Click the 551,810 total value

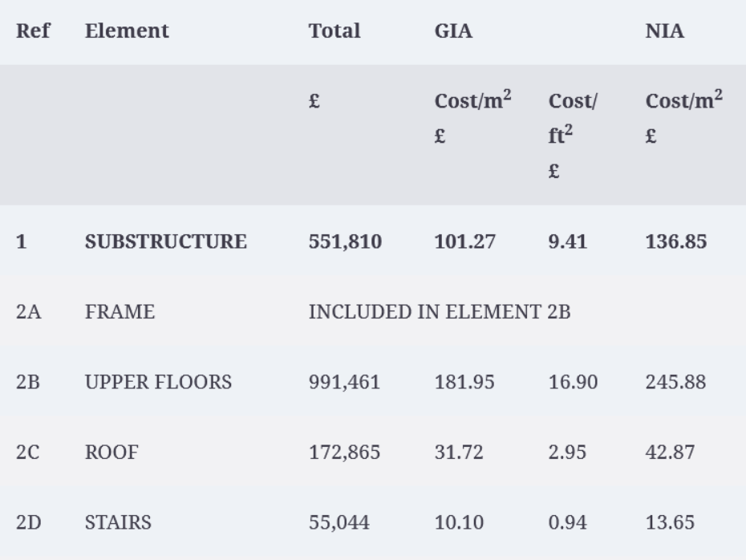point(346,241)
